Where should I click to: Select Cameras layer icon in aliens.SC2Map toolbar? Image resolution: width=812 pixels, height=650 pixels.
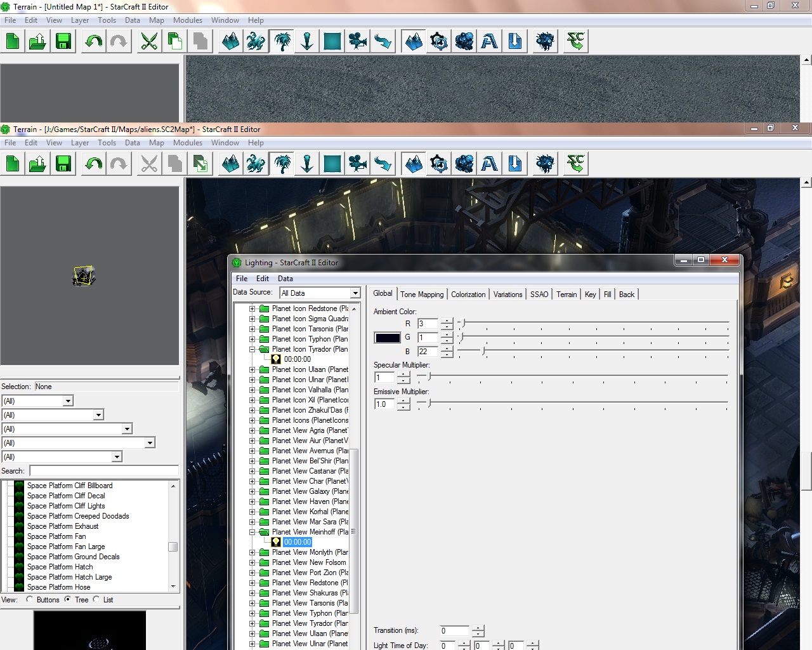pyautogui.click(x=358, y=164)
